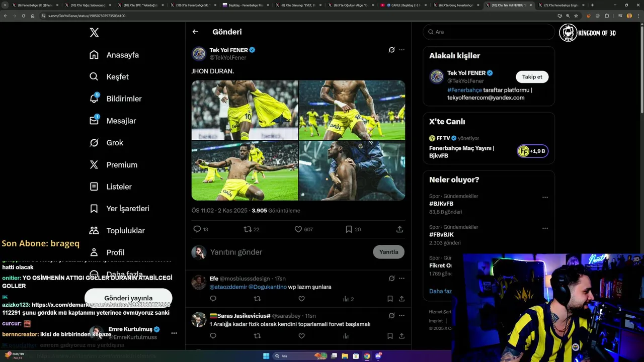Open more options for #BJKvFB trend
This screenshot has width=644, height=362.
pyautogui.click(x=545, y=198)
